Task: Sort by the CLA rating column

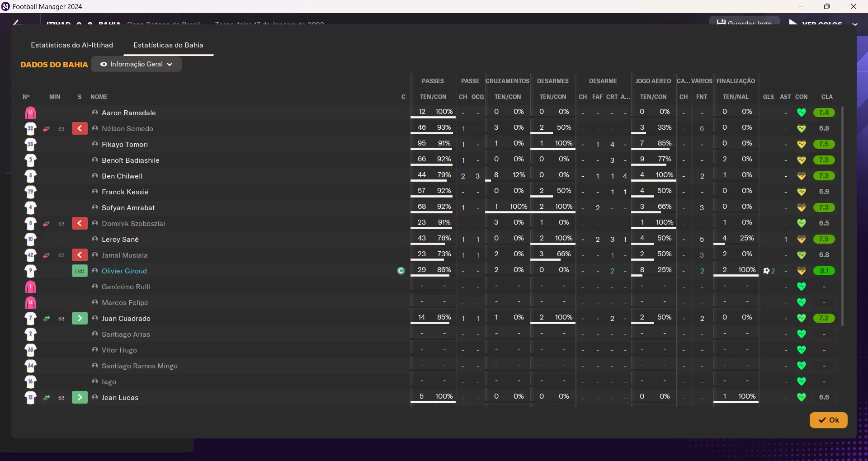Action: (x=827, y=97)
